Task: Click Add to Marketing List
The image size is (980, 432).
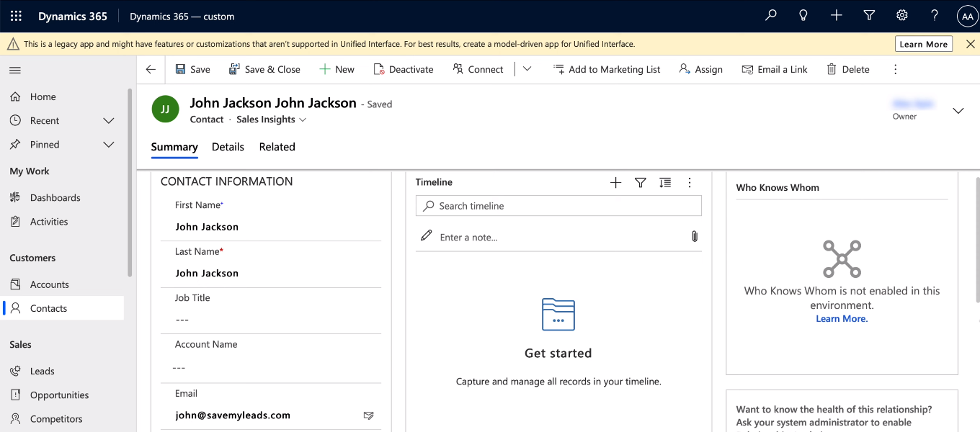Action: (x=607, y=69)
